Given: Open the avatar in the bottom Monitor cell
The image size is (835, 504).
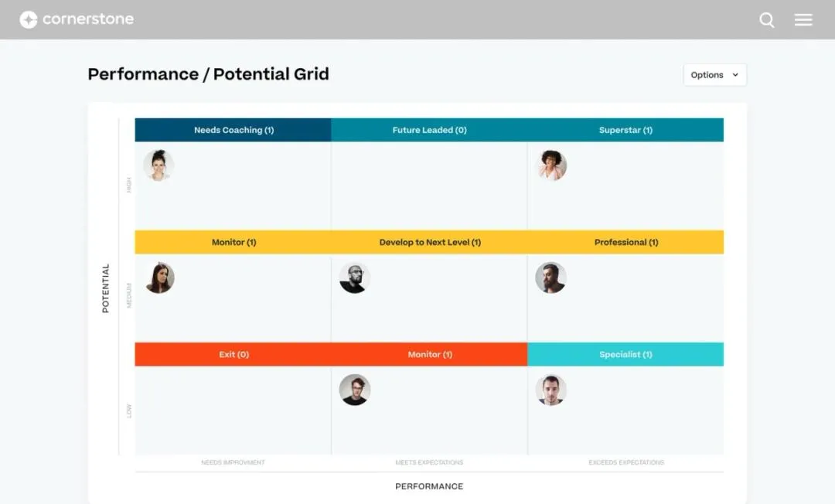Looking at the screenshot, I should [355, 390].
